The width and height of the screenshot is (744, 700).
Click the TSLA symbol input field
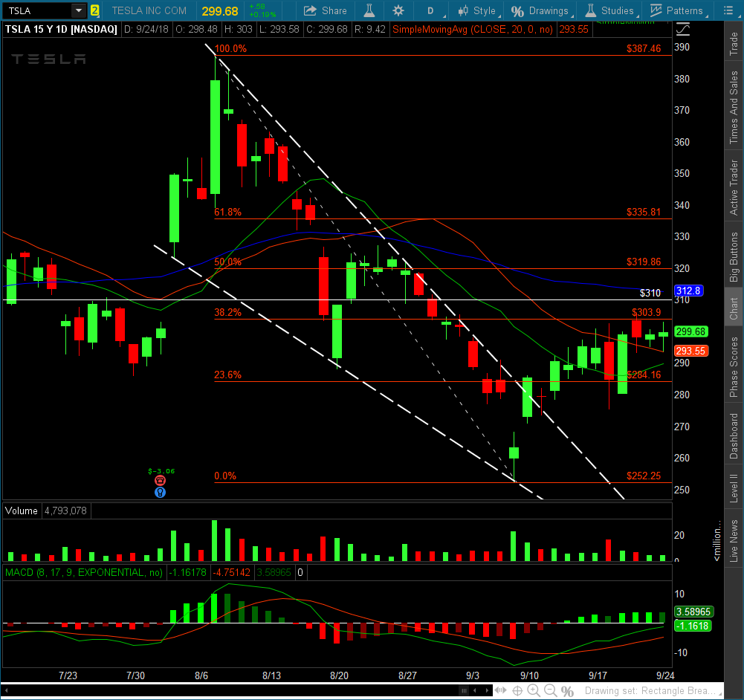point(37,10)
